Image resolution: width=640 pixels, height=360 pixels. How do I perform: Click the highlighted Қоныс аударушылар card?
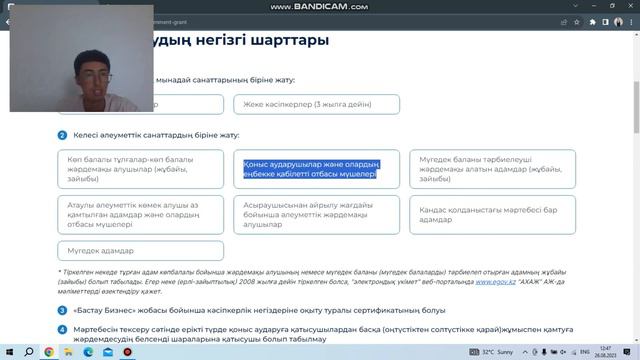[x=316, y=169]
